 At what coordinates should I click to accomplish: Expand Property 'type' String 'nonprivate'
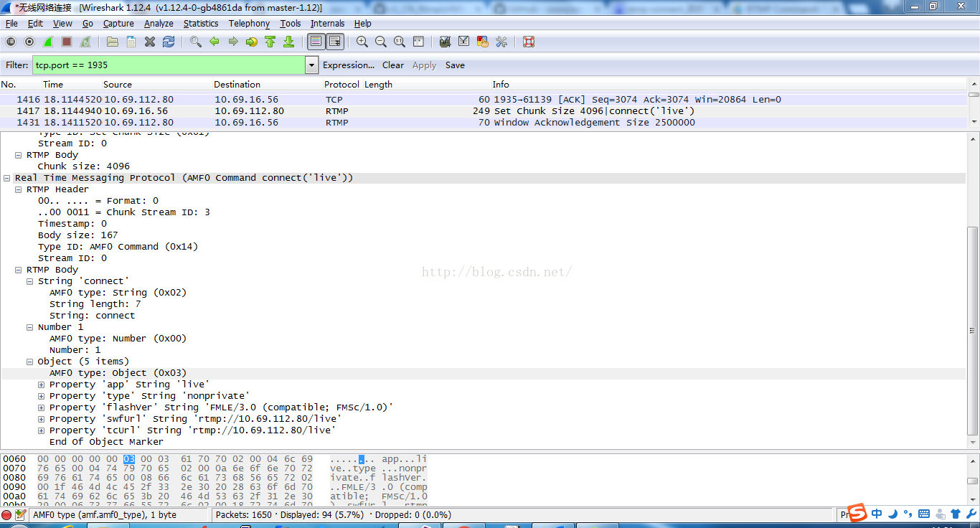click(42, 396)
